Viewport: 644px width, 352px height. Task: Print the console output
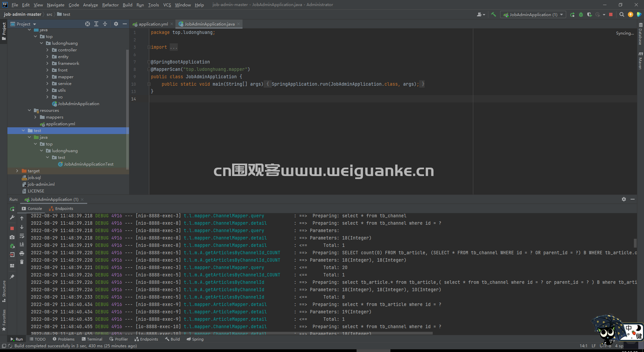coord(22,253)
